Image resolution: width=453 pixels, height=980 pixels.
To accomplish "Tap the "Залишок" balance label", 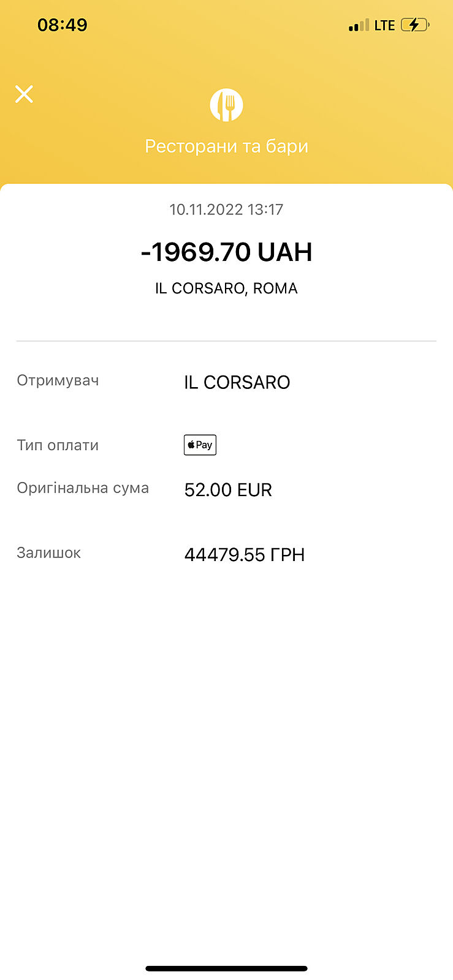I will point(49,553).
